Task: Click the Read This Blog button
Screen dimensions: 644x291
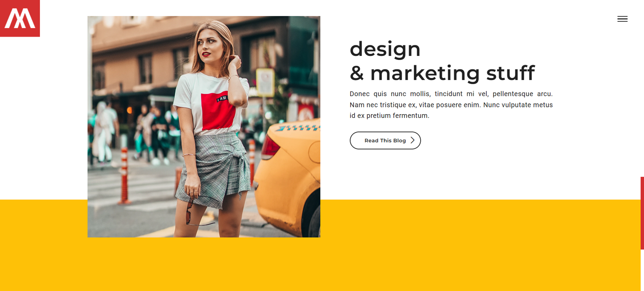Action: point(385,140)
